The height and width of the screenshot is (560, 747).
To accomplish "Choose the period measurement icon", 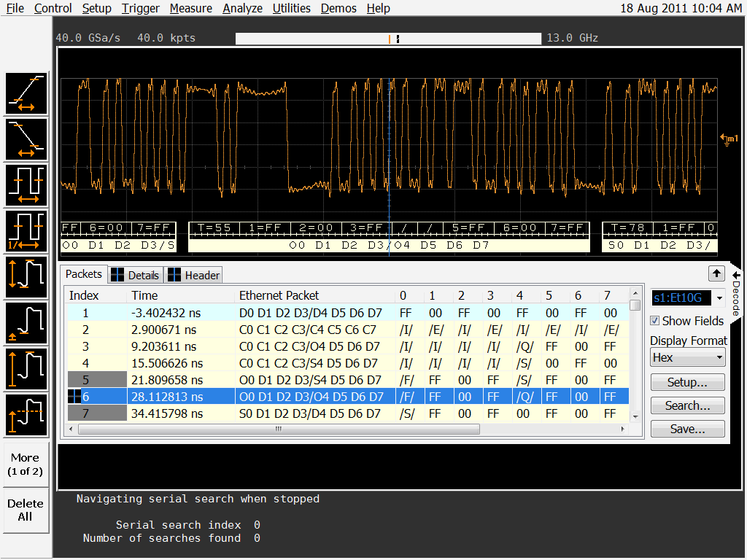I will point(26,185).
